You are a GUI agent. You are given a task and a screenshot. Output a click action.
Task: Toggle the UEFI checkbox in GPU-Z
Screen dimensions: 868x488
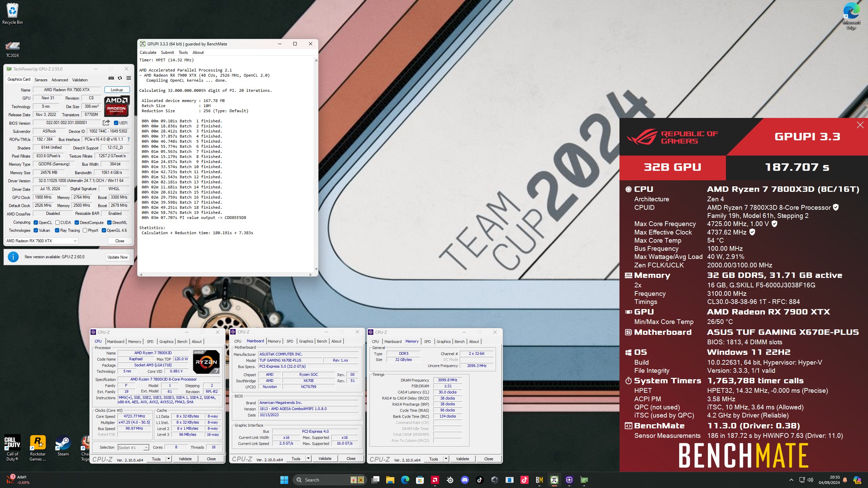116,123
